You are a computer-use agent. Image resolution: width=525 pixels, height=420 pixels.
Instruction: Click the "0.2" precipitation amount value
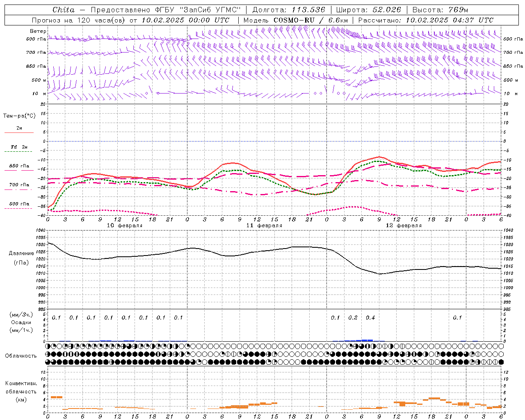pos(353,317)
